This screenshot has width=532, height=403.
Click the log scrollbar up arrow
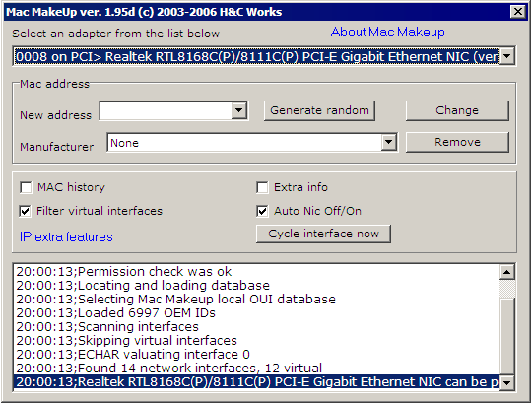[x=507, y=272]
